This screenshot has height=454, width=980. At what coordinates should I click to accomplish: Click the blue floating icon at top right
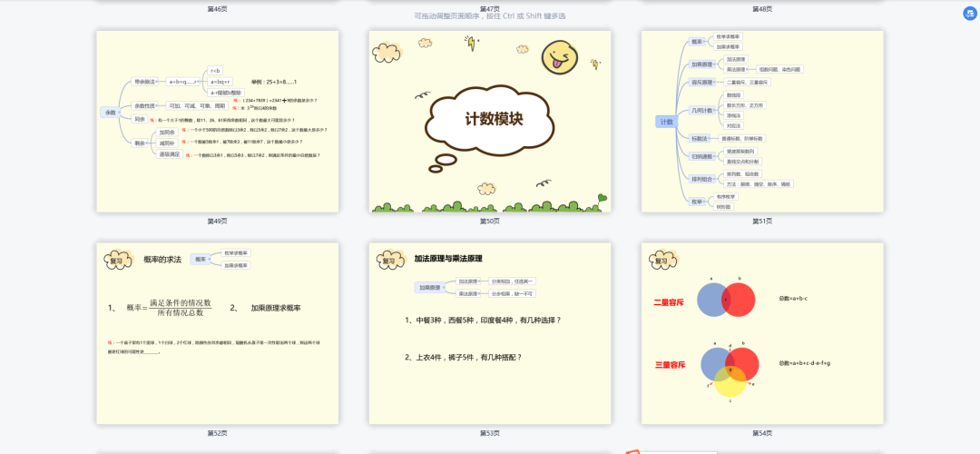(x=969, y=13)
